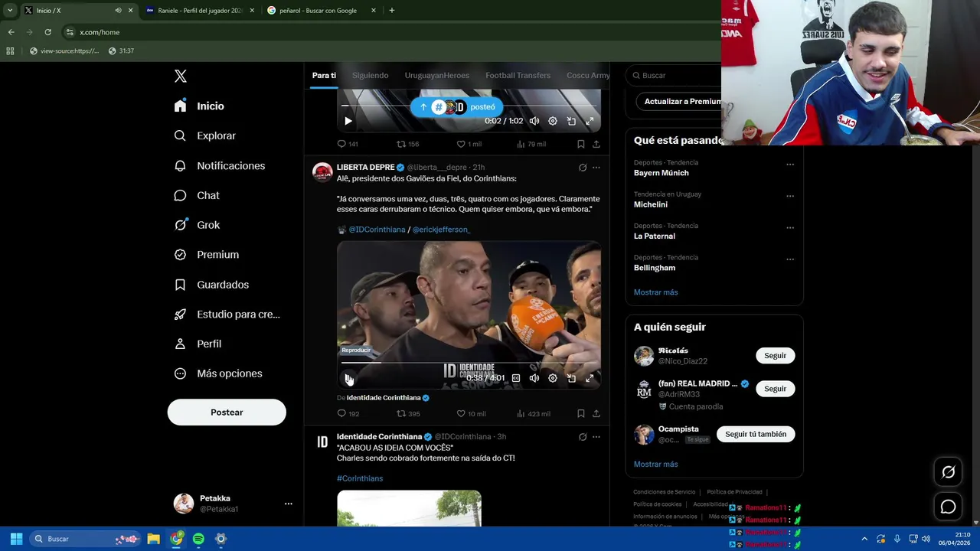Image resolution: width=980 pixels, height=551 pixels.
Task: Seek on the 4:01 video progress bar
Action: click(469, 363)
